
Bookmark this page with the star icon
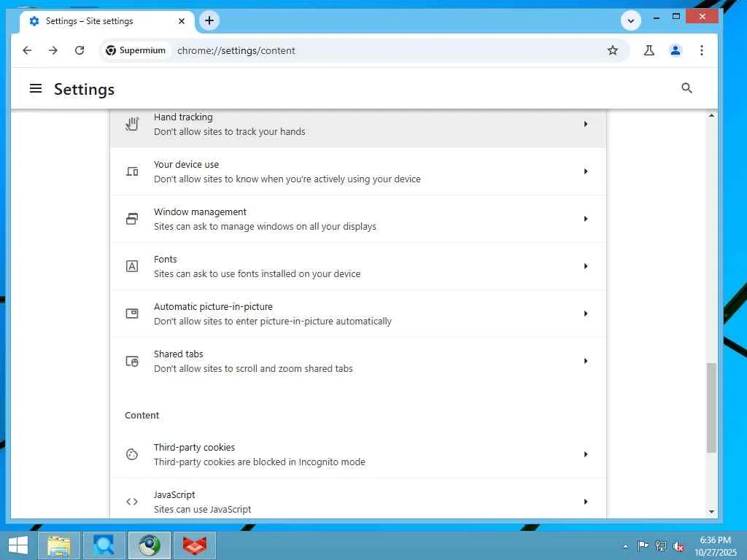tap(613, 50)
